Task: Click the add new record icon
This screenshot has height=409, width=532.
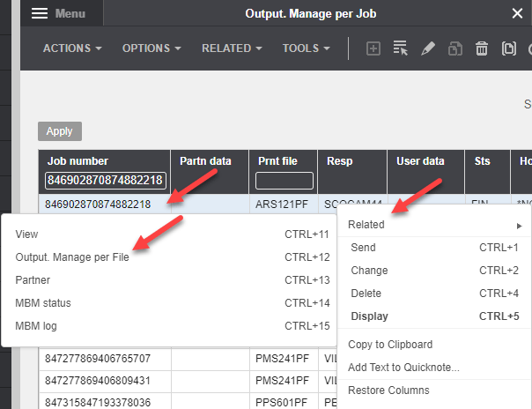Action: 373,48
